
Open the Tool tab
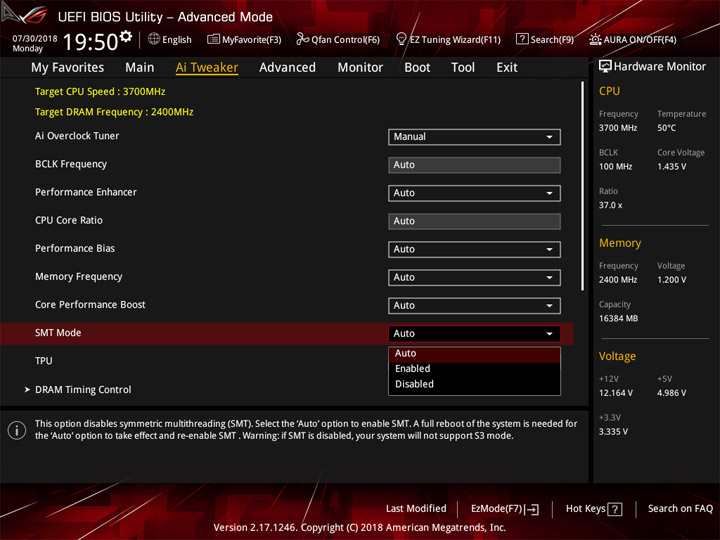tap(463, 68)
